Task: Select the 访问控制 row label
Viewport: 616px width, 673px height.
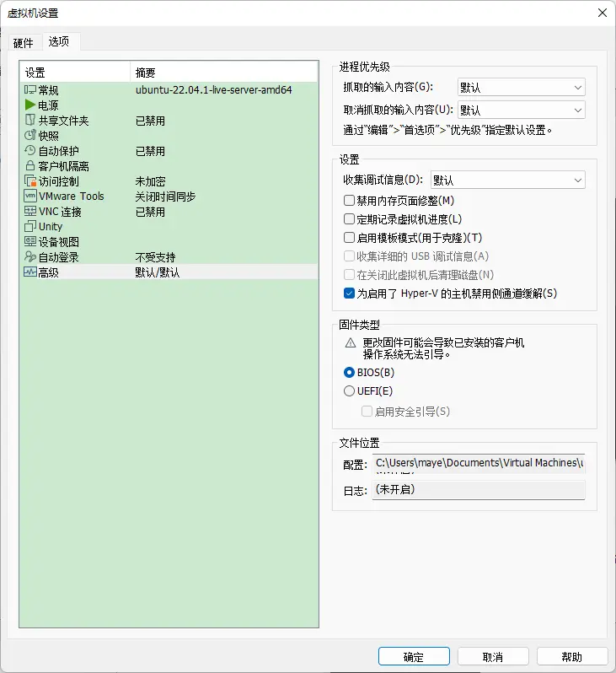Action: click(58, 181)
